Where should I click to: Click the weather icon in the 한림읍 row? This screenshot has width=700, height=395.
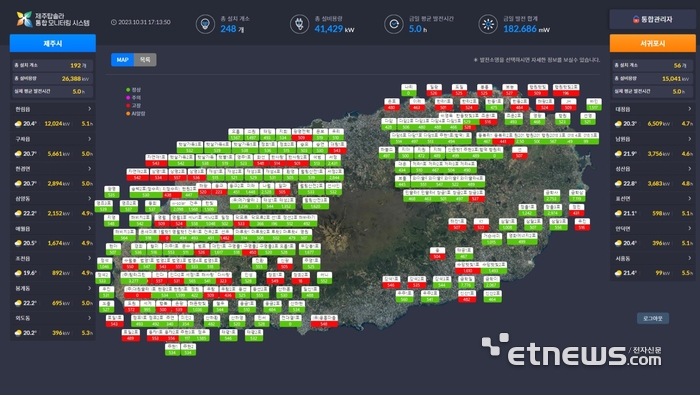click(x=18, y=124)
